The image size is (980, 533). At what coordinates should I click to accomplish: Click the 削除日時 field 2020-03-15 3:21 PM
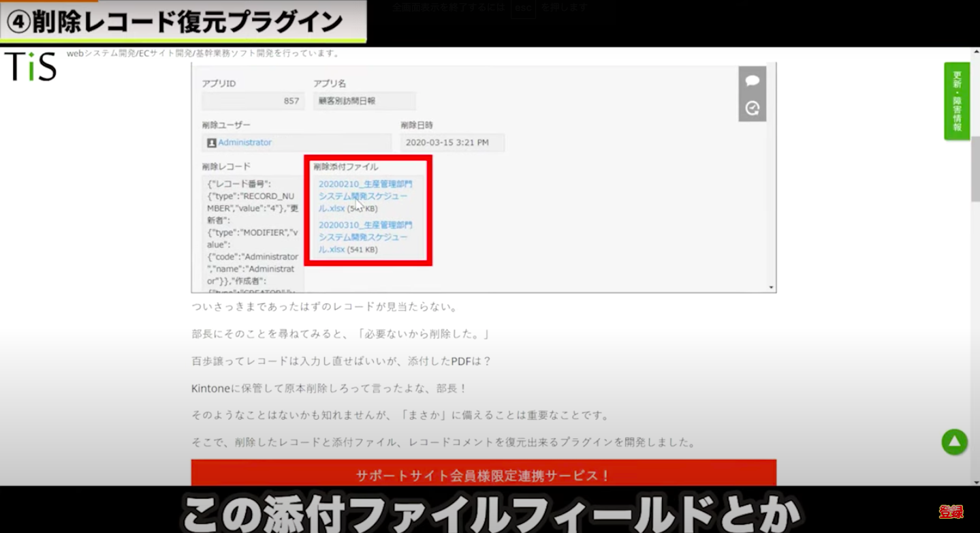(x=452, y=142)
